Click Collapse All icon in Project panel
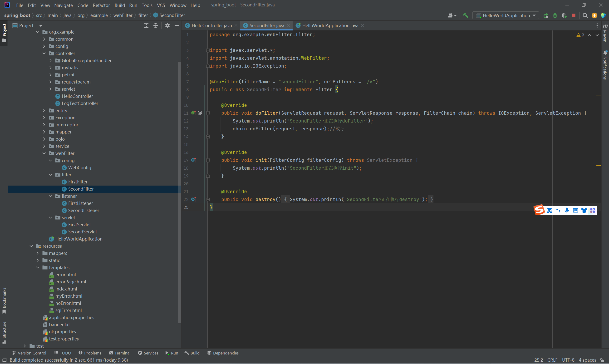Image resolution: width=609 pixels, height=364 pixels. click(156, 25)
